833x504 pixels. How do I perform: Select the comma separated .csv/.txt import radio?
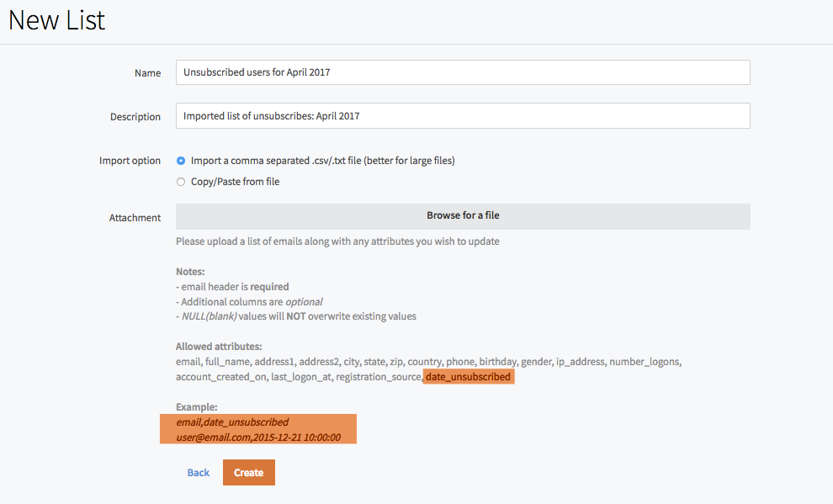coord(181,161)
